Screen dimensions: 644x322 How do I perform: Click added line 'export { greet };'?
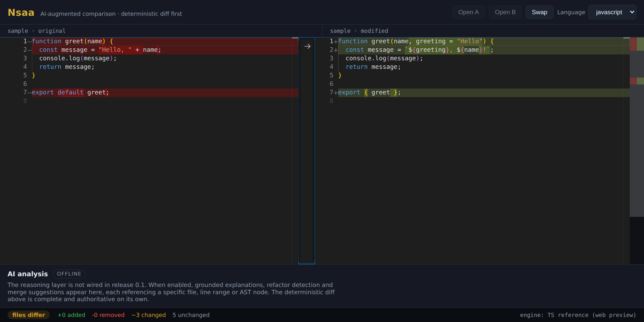point(484,92)
